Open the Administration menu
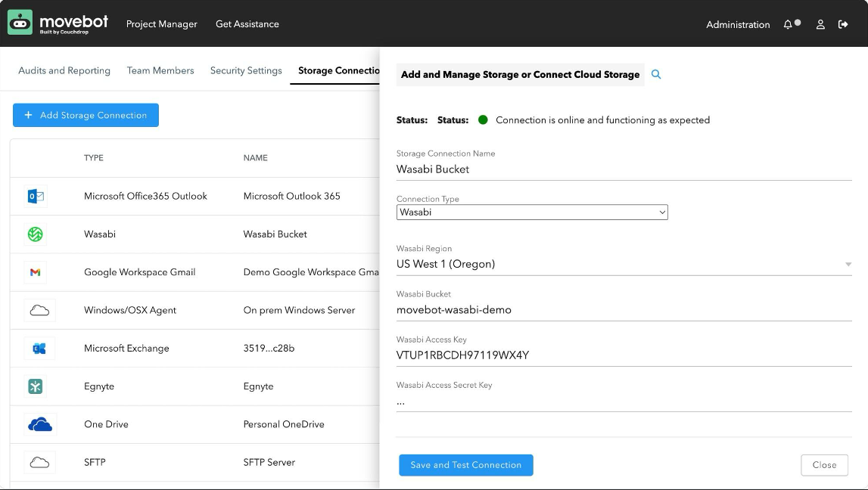 pyautogui.click(x=738, y=24)
